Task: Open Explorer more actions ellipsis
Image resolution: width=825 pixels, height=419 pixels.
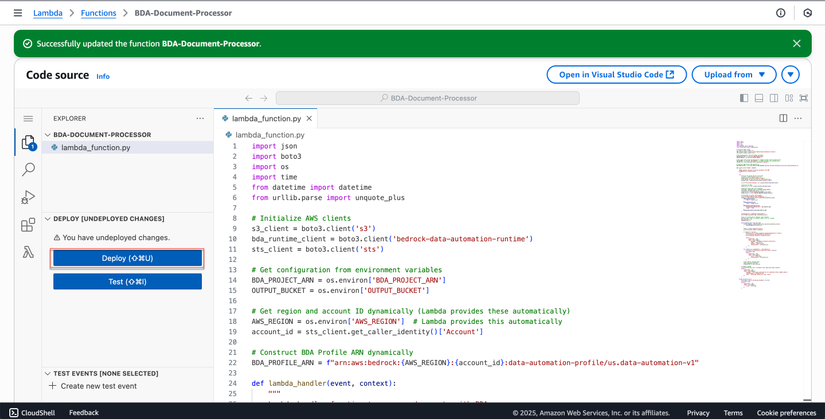Action: pos(200,118)
